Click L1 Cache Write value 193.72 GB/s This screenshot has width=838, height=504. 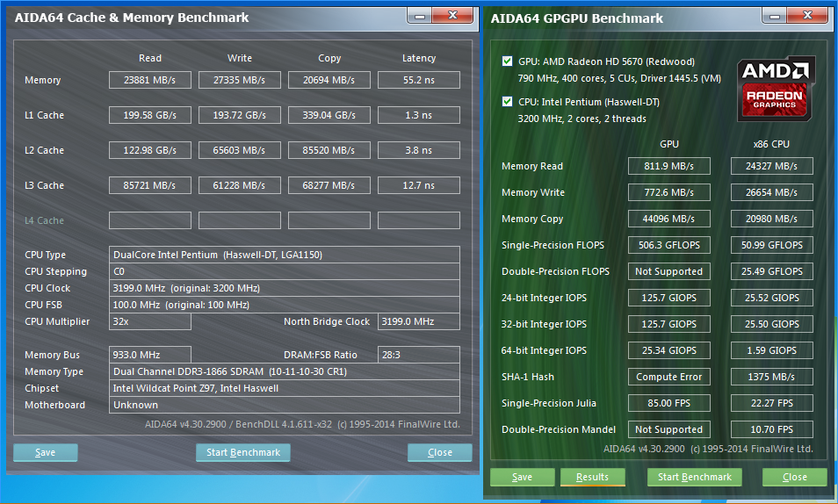pos(240,115)
